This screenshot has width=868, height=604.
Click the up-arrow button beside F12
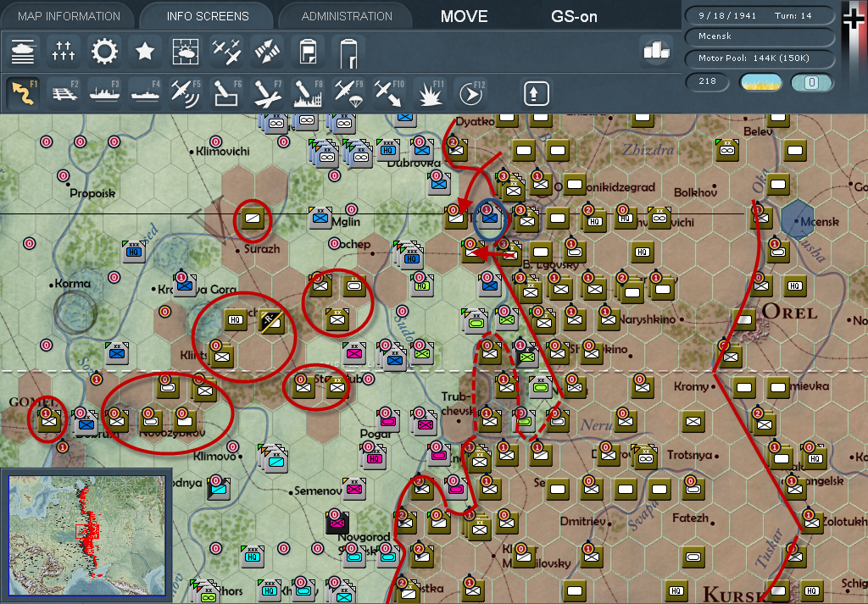tap(536, 93)
